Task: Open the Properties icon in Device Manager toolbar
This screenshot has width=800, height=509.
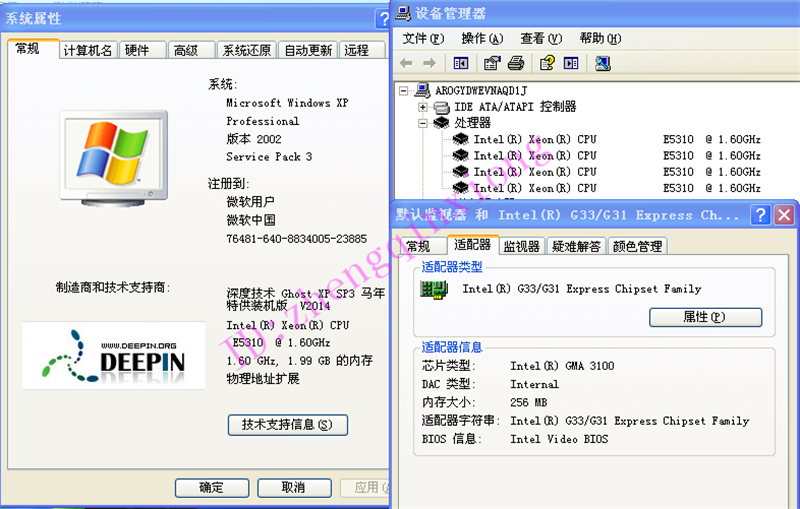Action: (492, 63)
